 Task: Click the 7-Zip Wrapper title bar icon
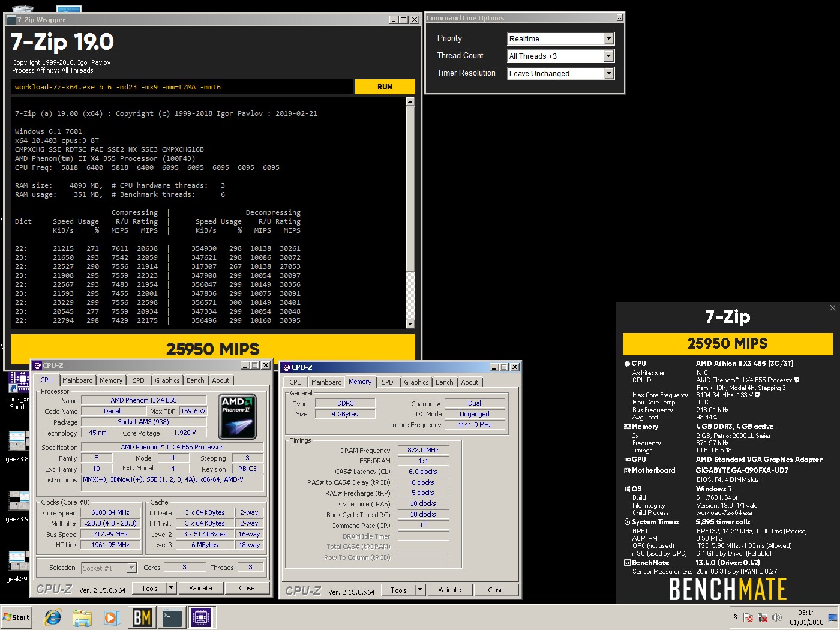pyautogui.click(x=11, y=20)
